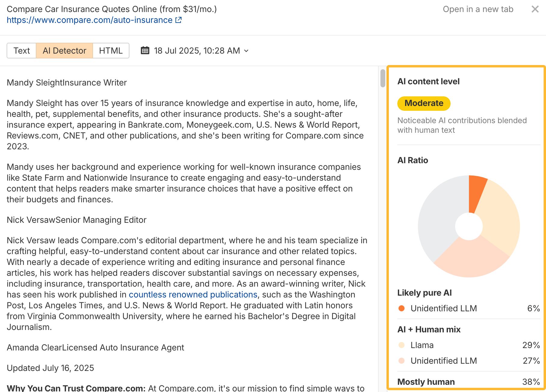Close the page preview panel
Viewport: 546px width, 392px height.
[535, 9]
